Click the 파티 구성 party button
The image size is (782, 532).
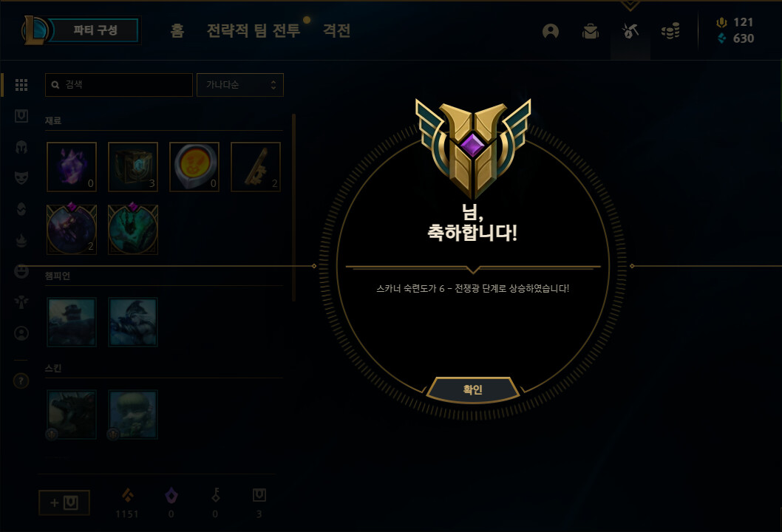95,30
